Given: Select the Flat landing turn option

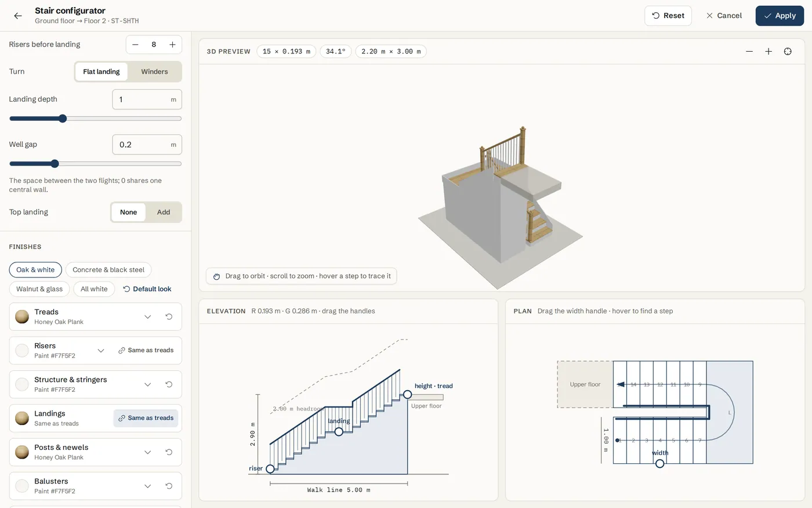Looking at the screenshot, I should tap(101, 71).
